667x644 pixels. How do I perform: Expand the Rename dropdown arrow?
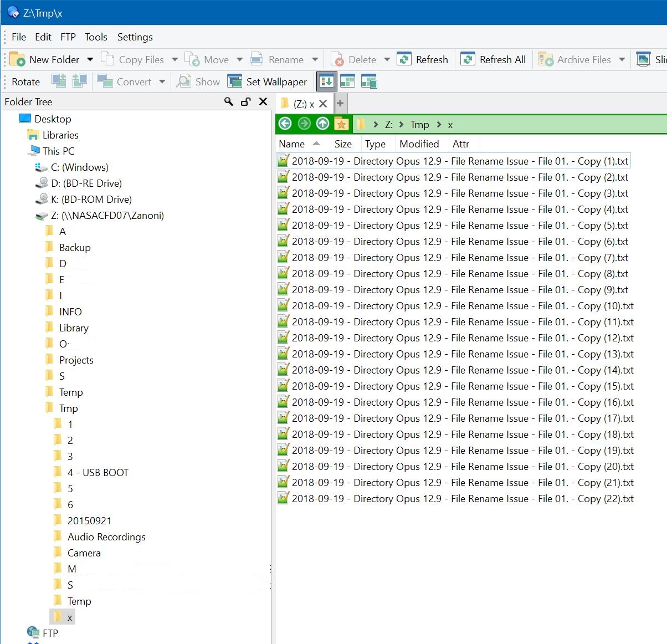[315, 59]
